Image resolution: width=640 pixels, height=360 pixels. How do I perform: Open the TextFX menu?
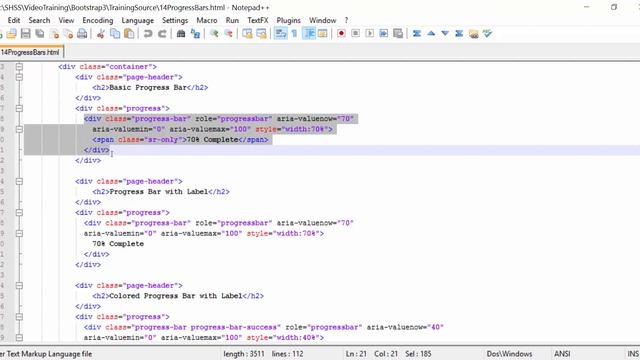[258, 20]
